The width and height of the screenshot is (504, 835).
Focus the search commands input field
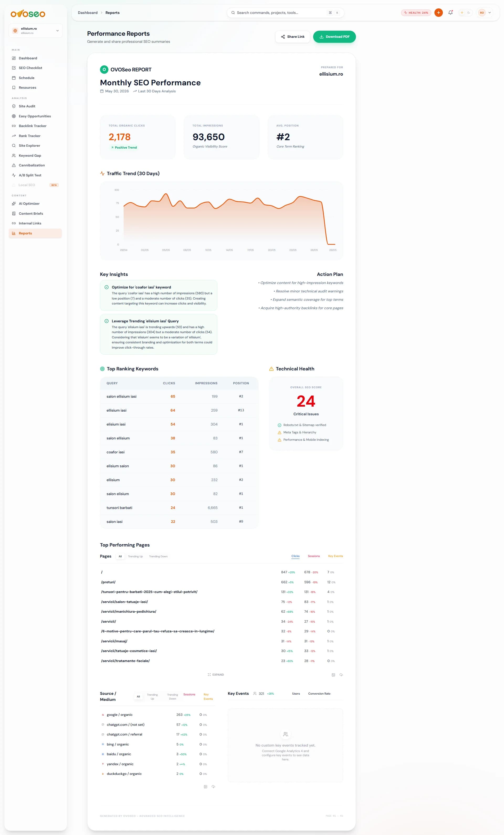click(285, 13)
